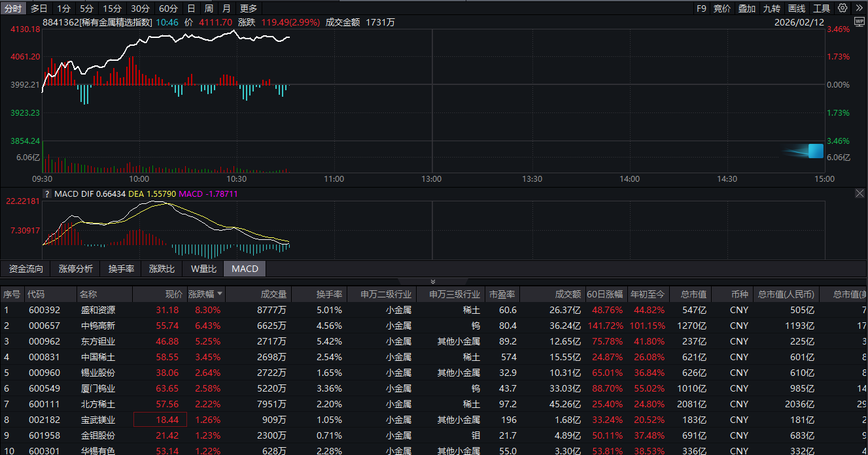Collapse panel with double chevron above table
Screen dimensions: 868x455
click(432, 281)
